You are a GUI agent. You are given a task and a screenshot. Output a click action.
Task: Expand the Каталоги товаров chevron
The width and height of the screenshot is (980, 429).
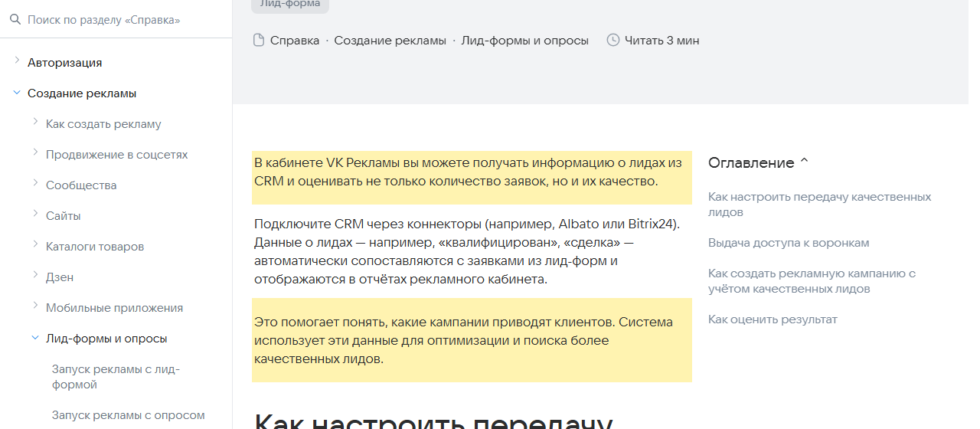[x=35, y=244]
